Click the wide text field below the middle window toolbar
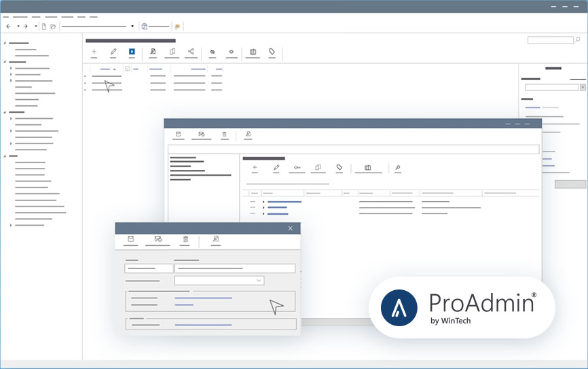Image resolution: width=588 pixels, height=369 pixels. (x=354, y=149)
